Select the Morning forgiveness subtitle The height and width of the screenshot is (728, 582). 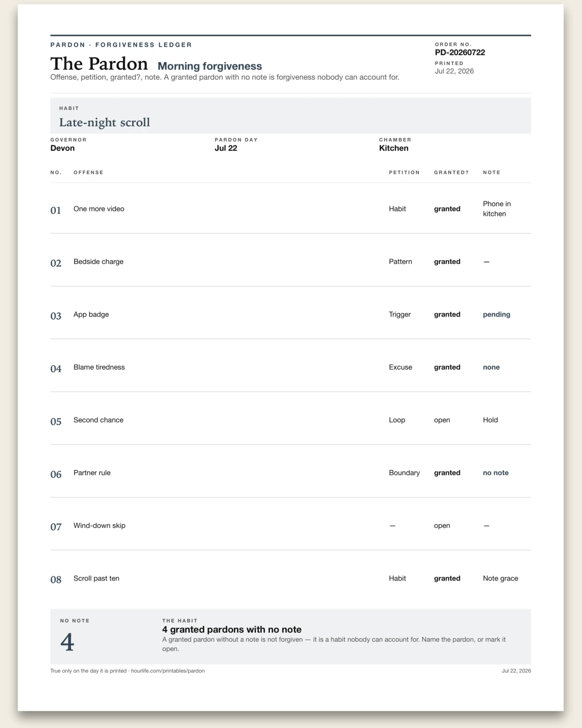(210, 66)
